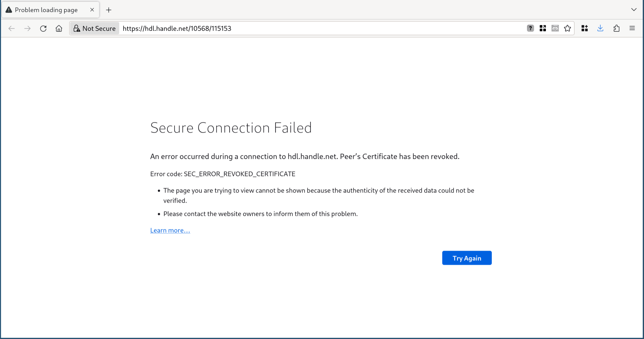This screenshot has width=644, height=339.
Task: Click the question mark icon in address bar
Action: (530, 28)
